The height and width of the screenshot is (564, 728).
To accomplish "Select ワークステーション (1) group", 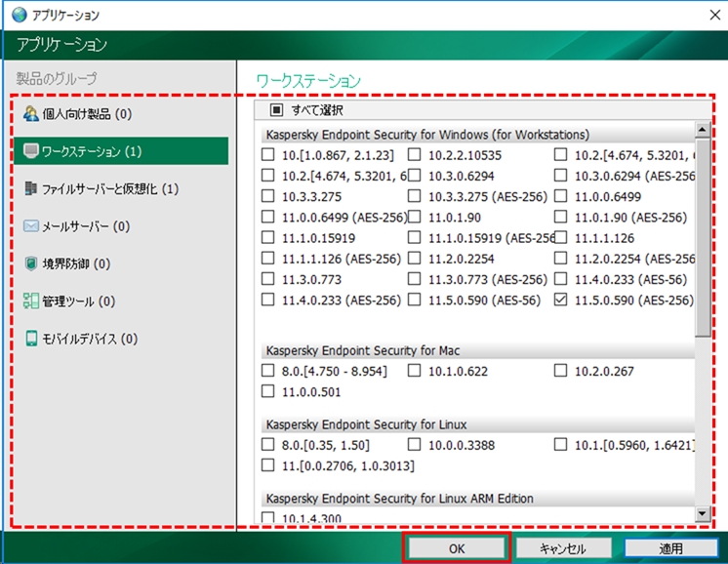I will tap(121, 151).
